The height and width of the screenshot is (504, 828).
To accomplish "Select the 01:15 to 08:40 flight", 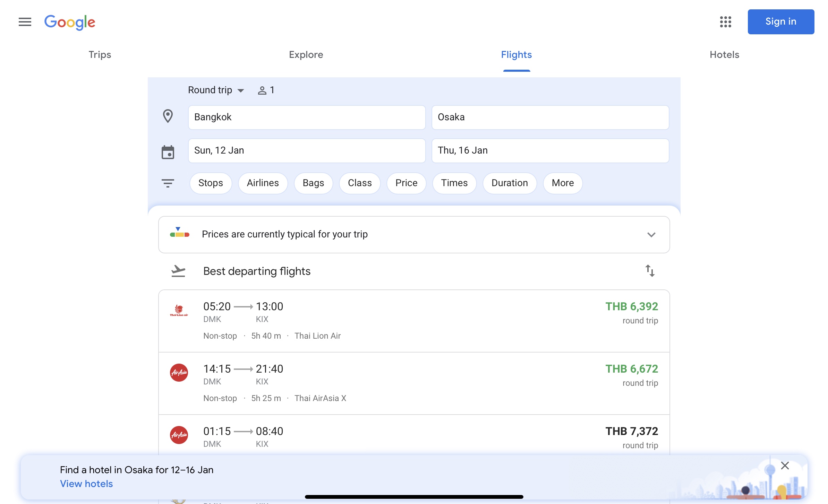I will coord(414,435).
